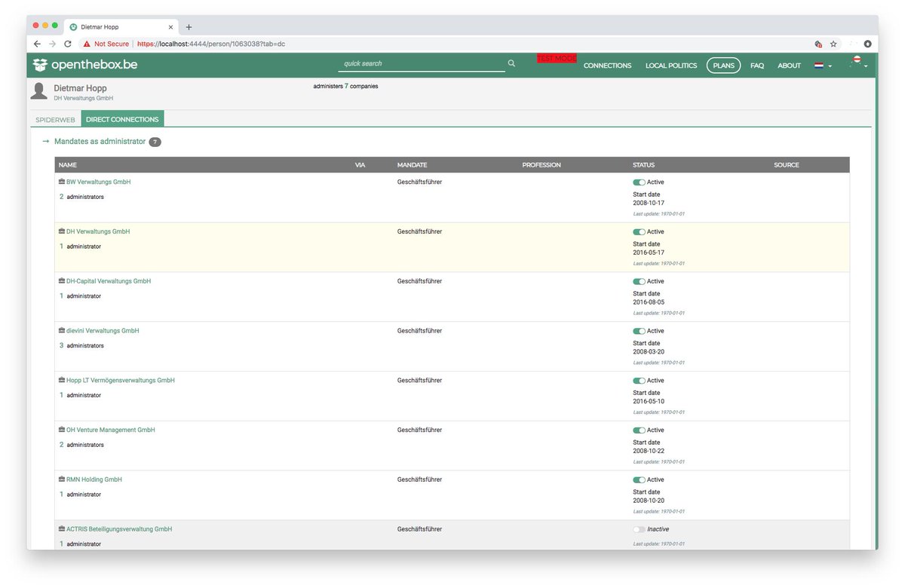
Task: Click the browser back arrow
Action: pos(37,44)
